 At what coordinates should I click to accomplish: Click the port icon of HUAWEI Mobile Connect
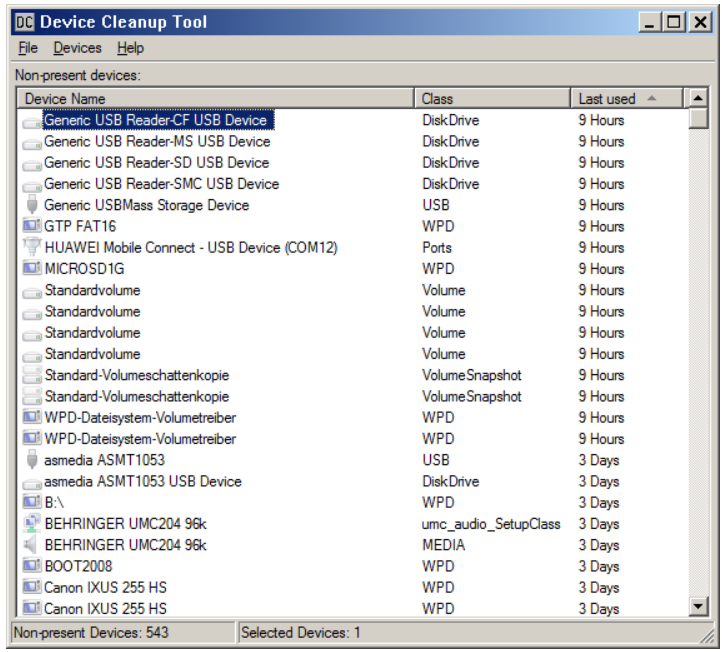pyautogui.click(x=32, y=246)
